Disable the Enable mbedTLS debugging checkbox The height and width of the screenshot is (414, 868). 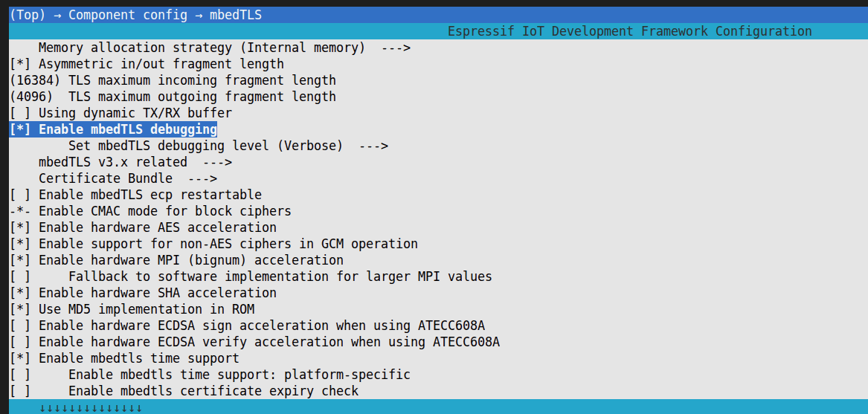(20, 129)
